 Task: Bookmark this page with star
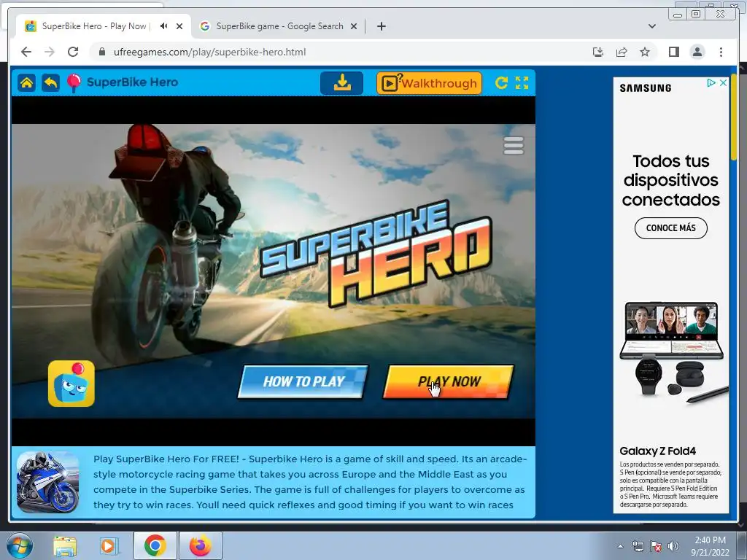click(645, 52)
